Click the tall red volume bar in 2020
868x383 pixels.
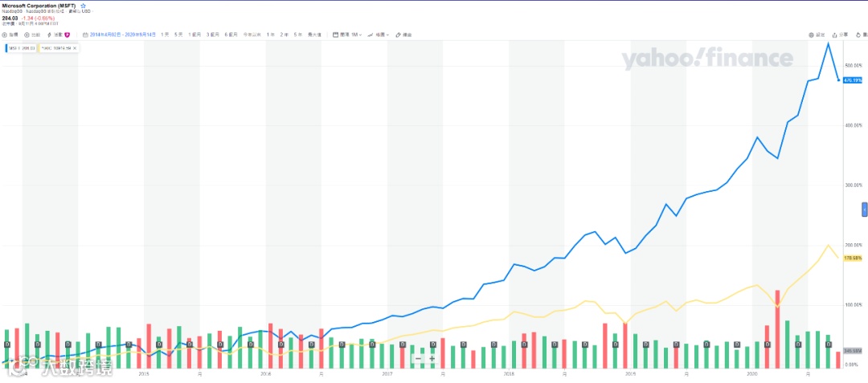click(x=777, y=329)
